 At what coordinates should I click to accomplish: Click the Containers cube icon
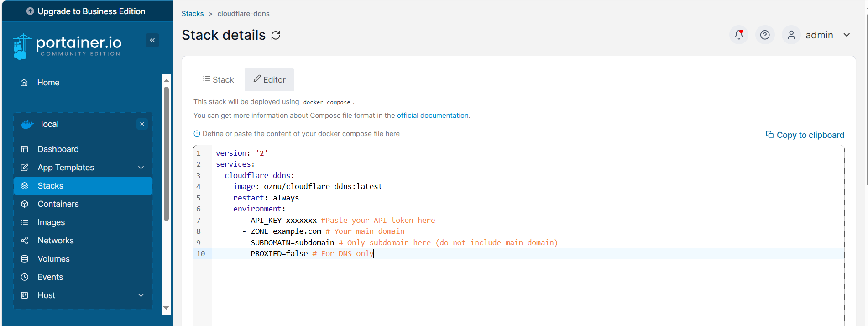25,204
